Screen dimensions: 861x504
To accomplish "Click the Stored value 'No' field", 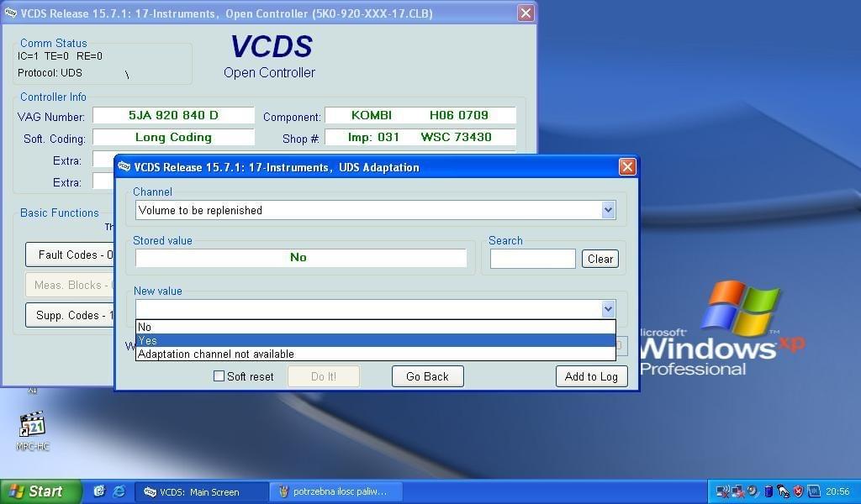I will coord(301,258).
